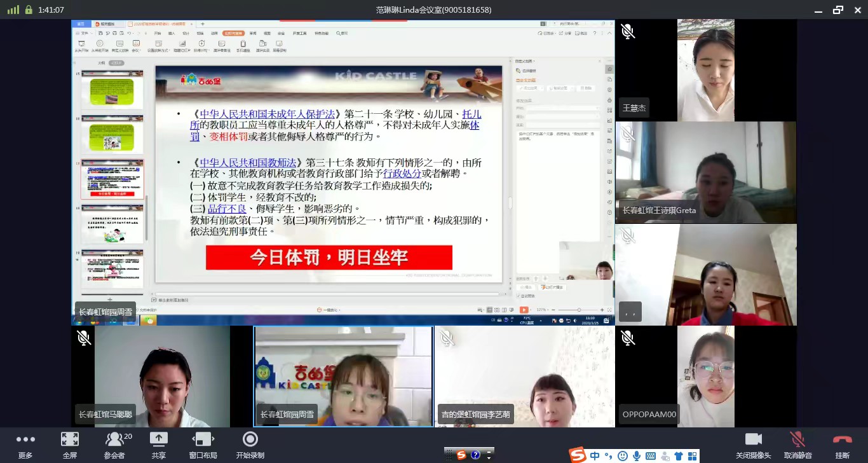Image resolution: width=868 pixels, height=463 pixels.
Task: Collapse WPS ribbon with chevron
Action: (x=609, y=33)
